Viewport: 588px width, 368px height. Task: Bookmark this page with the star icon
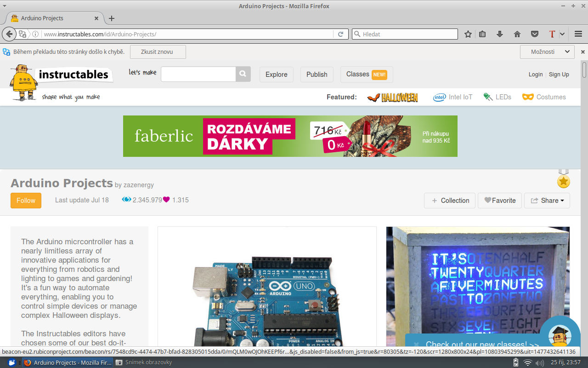point(468,34)
